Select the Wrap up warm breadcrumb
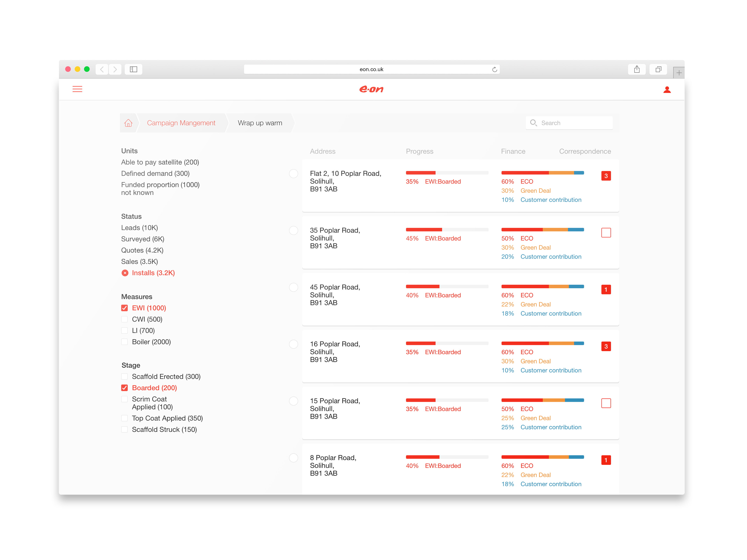This screenshot has width=747, height=560. [x=260, y=123]
